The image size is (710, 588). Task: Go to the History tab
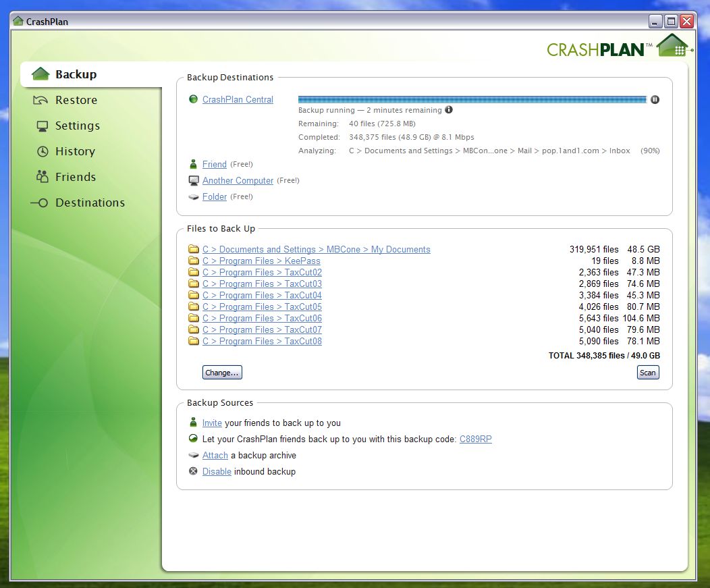click(74, 151)
